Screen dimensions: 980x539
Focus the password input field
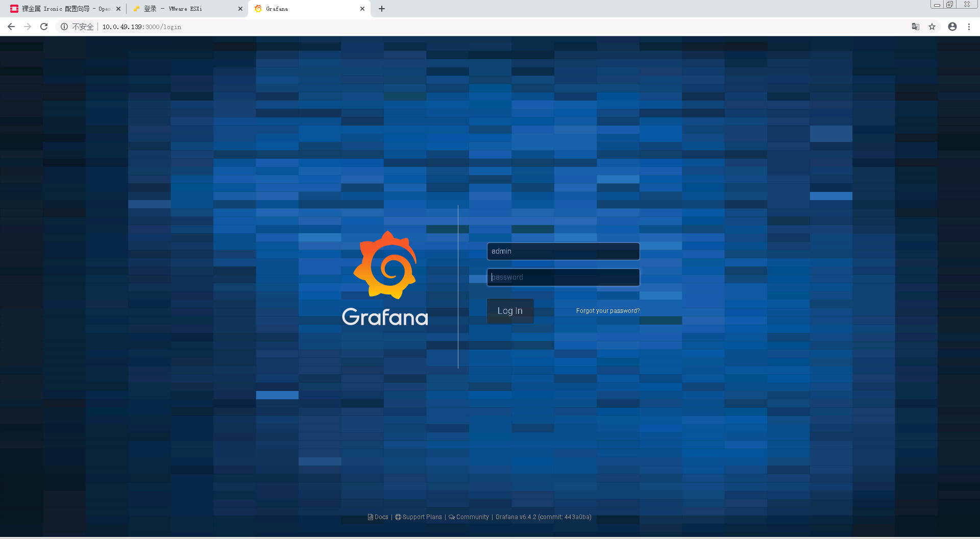tap(563, 277)
